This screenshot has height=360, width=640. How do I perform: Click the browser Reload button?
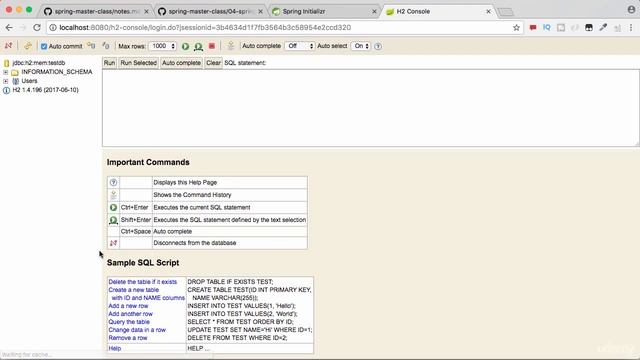click(x=37, y=27)
